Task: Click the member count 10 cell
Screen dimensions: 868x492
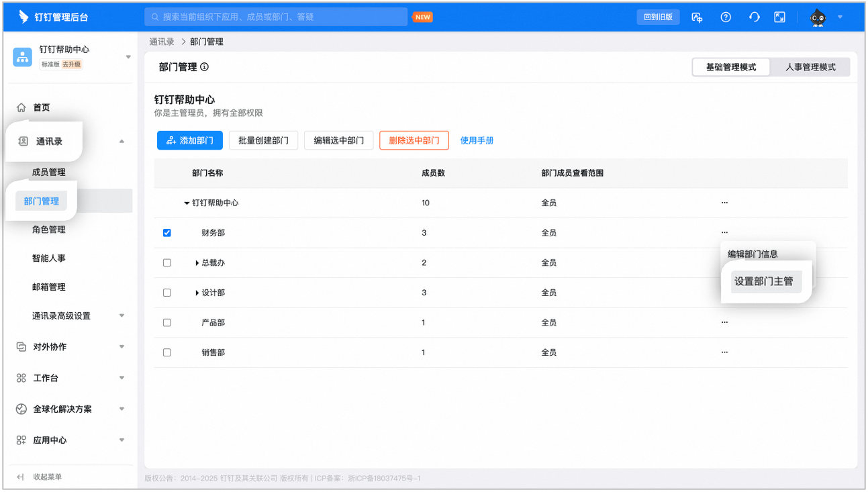Action: click(x=426, y=203)
